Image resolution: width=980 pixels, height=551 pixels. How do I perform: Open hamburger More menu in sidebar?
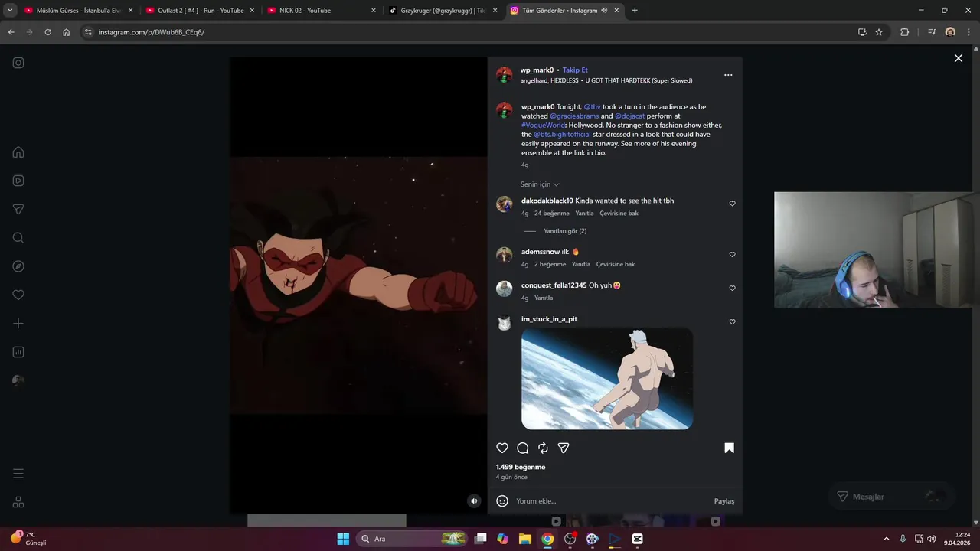[x=18, y=474]
